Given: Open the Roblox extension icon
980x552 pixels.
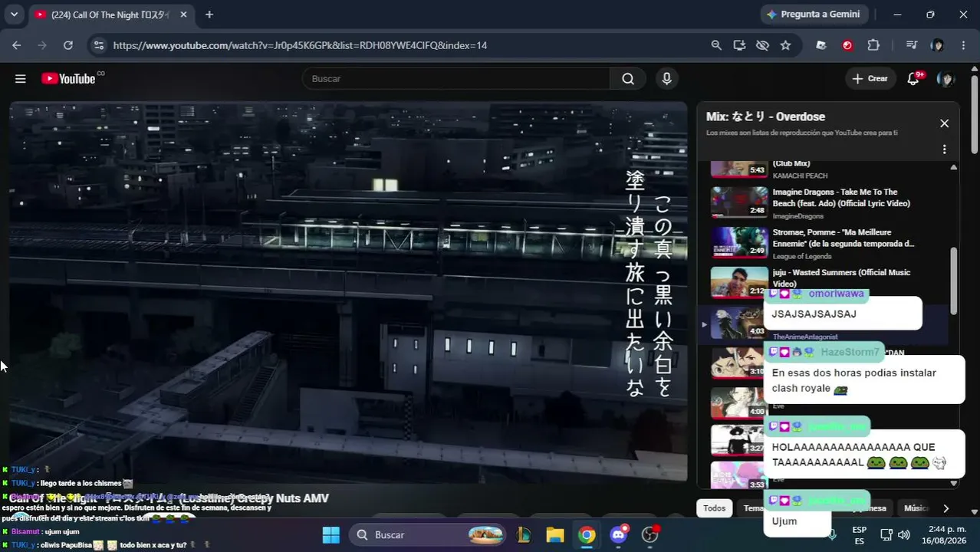Looking at the screenshot, I should click(x=821, y=45).
